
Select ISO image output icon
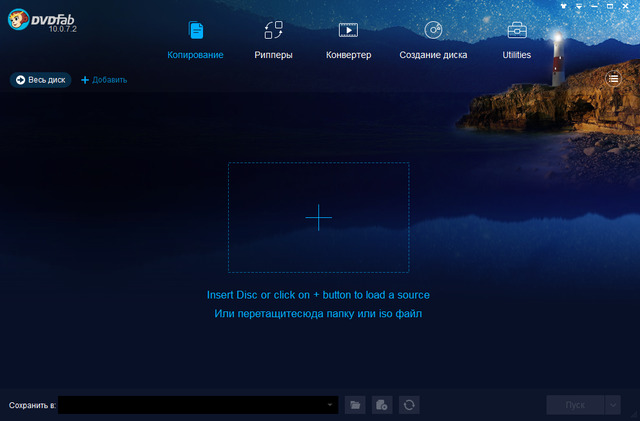click(x=382, y=405)
